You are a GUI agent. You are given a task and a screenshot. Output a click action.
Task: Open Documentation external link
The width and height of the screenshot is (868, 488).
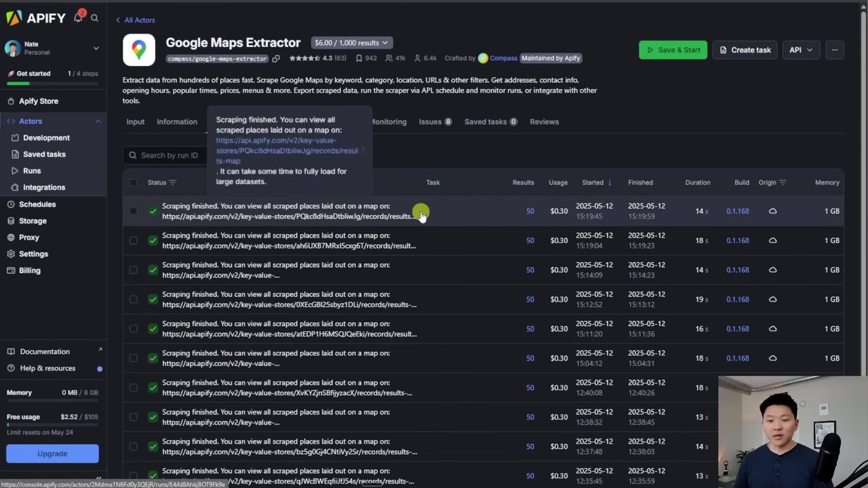pyautogui.click(x=45, y=352)
